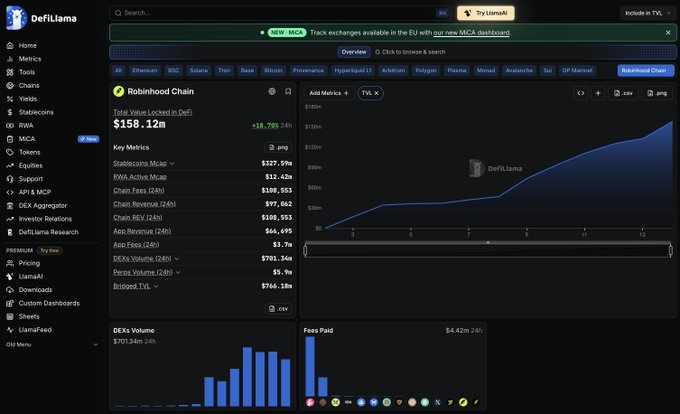Click the Pricing people icon
680x414 pixels.
(x=10, y=263)
